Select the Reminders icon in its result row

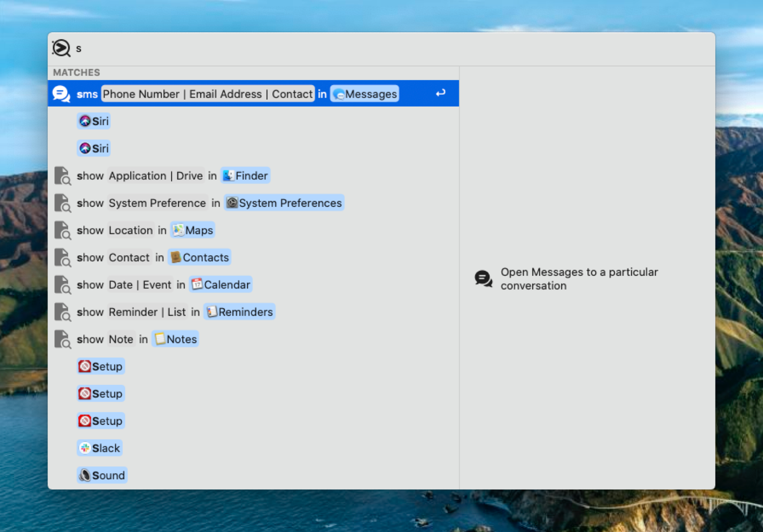pyautogui.click(x=212, y=311)
